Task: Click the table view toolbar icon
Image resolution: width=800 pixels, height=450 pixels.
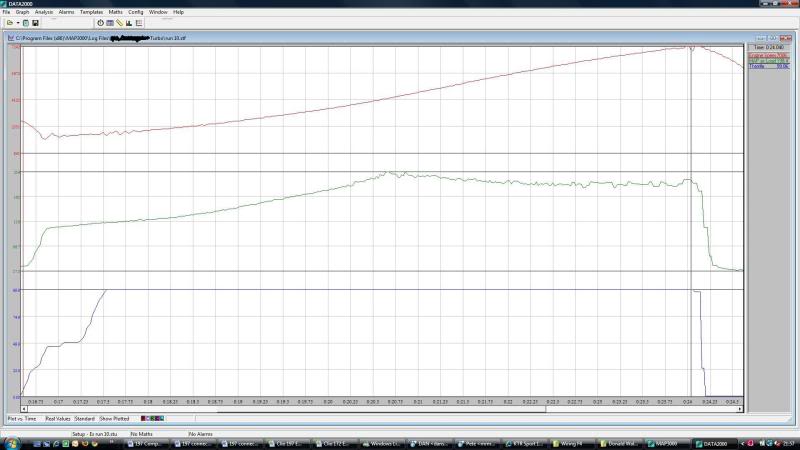Action: (110, 22)
